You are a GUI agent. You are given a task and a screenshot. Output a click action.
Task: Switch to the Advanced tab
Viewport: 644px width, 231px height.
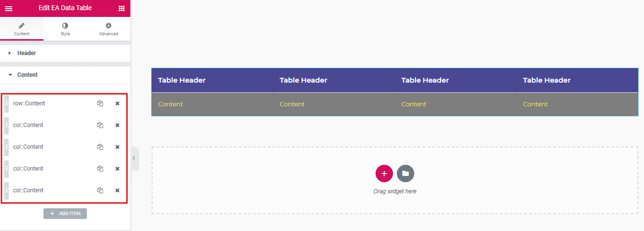click(x=109, y=29)
